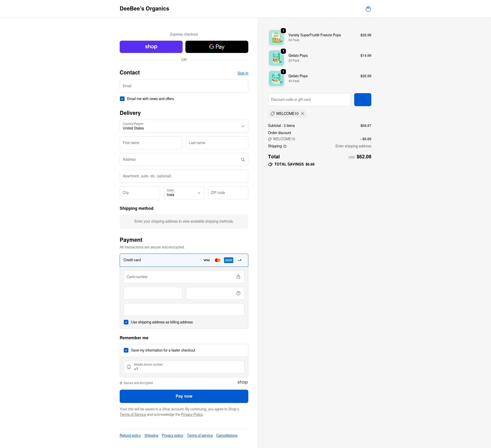Click the Visa card logo
Viewport: 491px width, 448px height.
click(206, 260)
